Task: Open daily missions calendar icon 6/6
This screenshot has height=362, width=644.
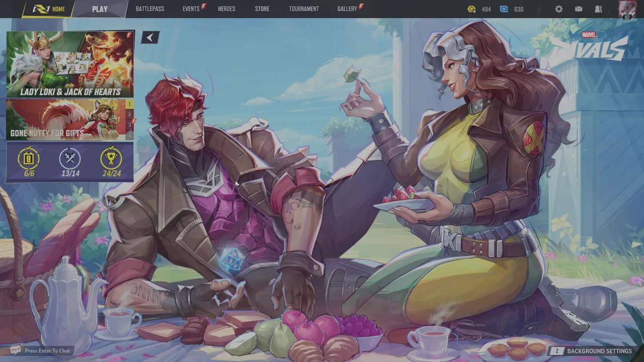Action: (29, 158)
